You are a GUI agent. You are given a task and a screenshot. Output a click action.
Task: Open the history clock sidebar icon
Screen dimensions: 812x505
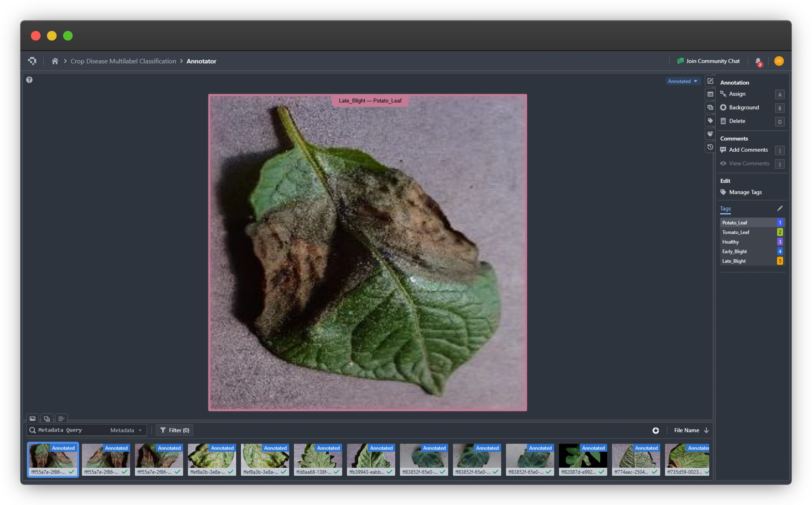point(710,147)
